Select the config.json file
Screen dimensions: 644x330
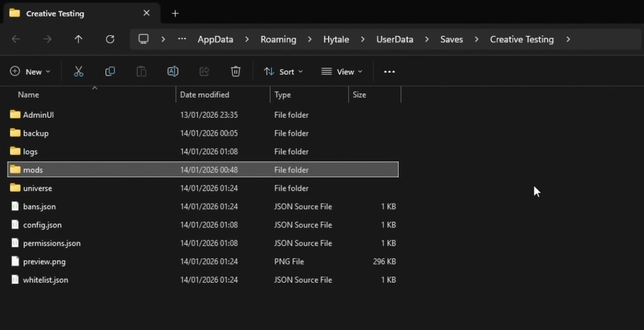(42, 225)
